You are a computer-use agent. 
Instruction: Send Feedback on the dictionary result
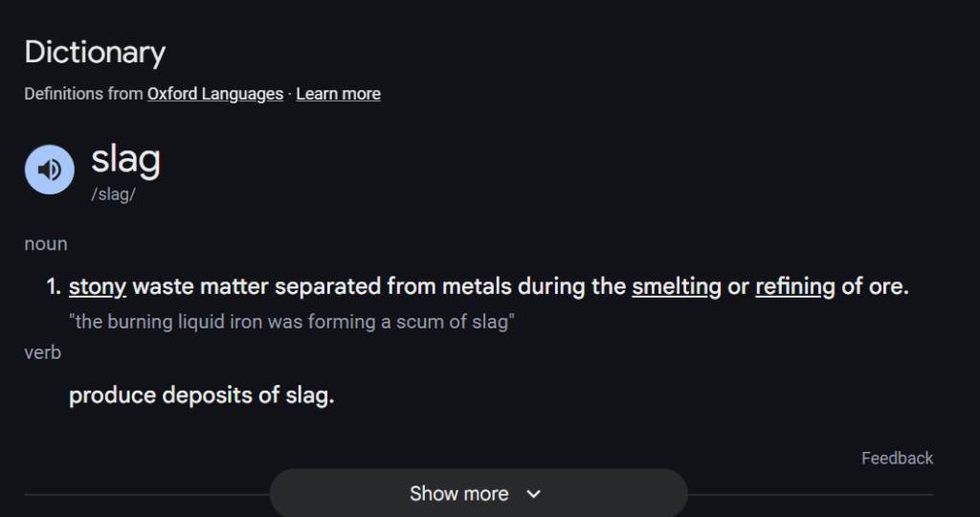click(897, 459)
